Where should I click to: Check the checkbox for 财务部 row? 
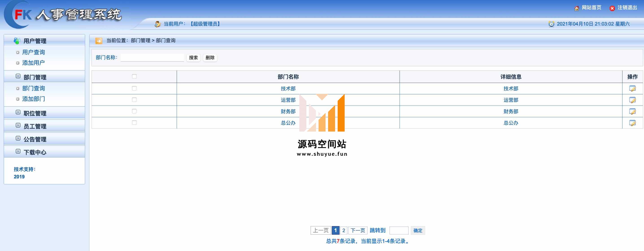tap(134, 111)
